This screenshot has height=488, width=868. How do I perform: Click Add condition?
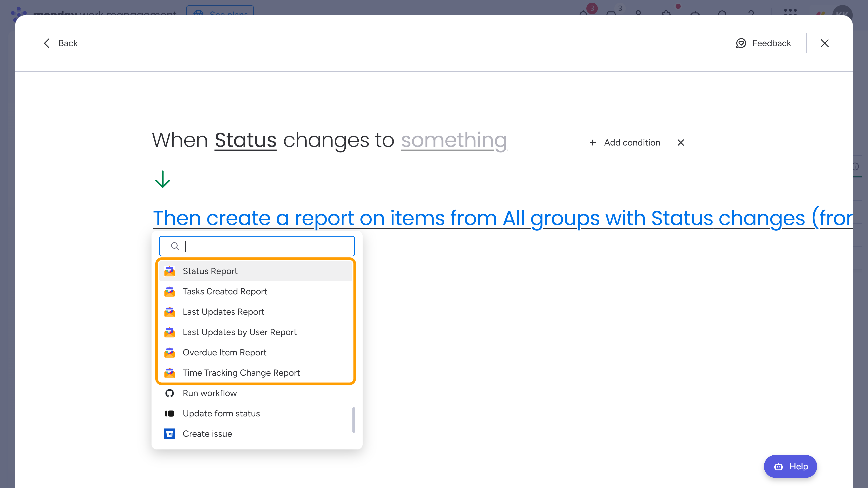pos(625,143)
